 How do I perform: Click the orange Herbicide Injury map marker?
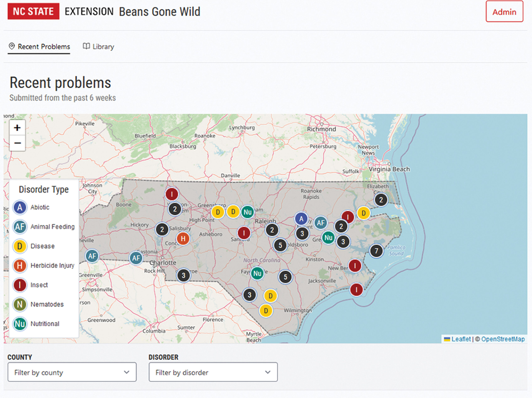pos(183,239)
